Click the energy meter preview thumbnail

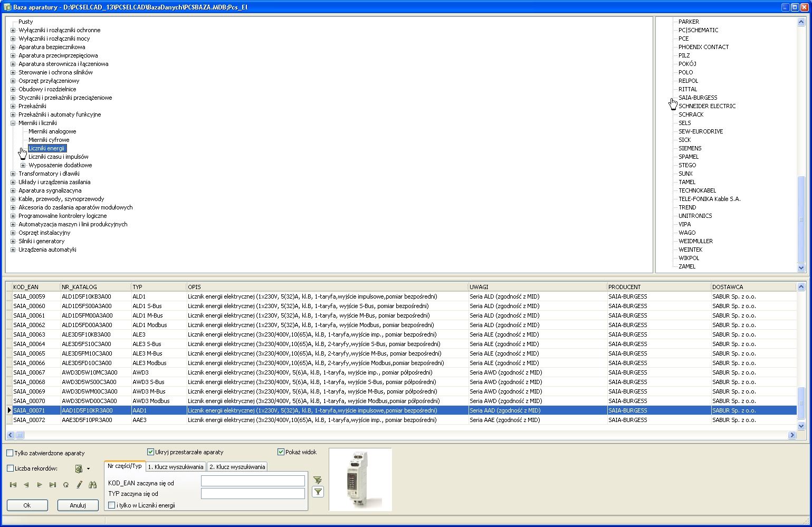pos(360,480)
